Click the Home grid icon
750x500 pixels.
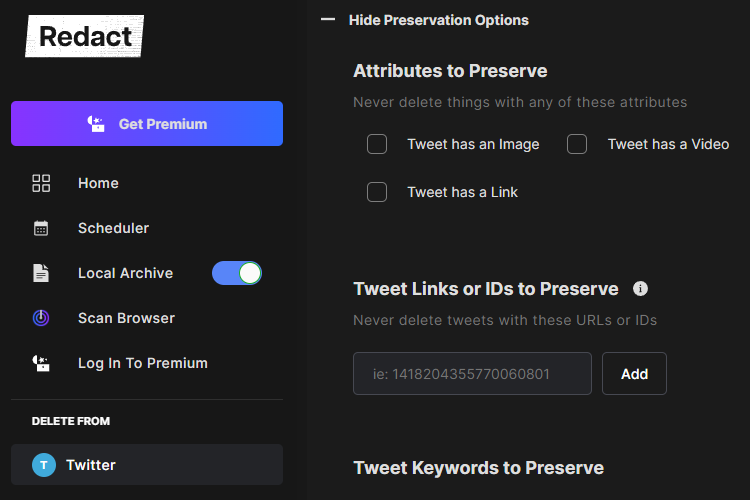click(41, 183)
